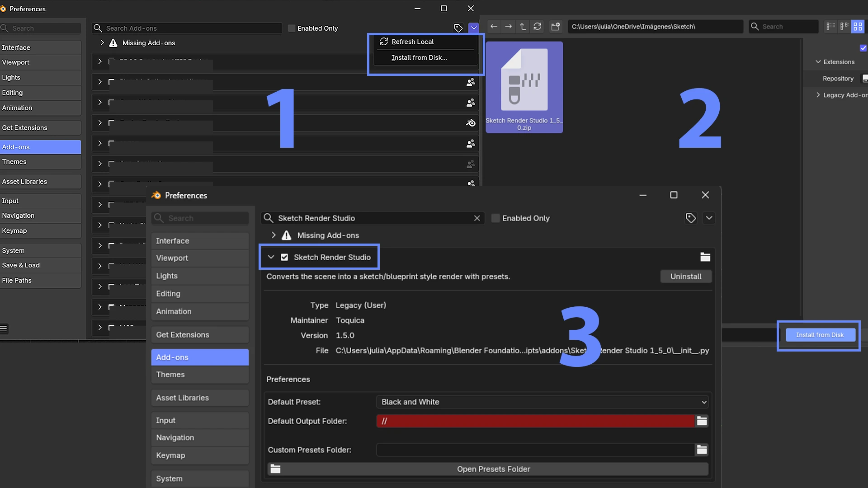Open hamburger menu at bottom of back Preferences
The height and width of the screenshot is (488, 868).
[4, 328]
